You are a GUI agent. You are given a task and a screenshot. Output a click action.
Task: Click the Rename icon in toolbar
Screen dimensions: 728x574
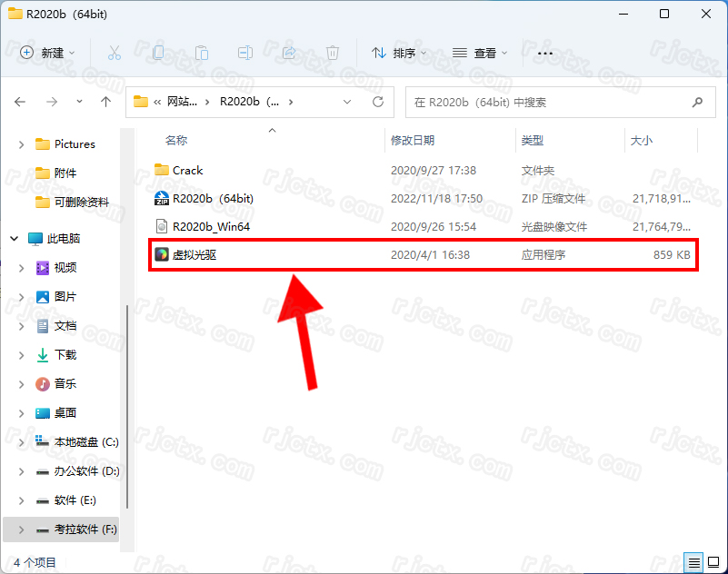245,54
